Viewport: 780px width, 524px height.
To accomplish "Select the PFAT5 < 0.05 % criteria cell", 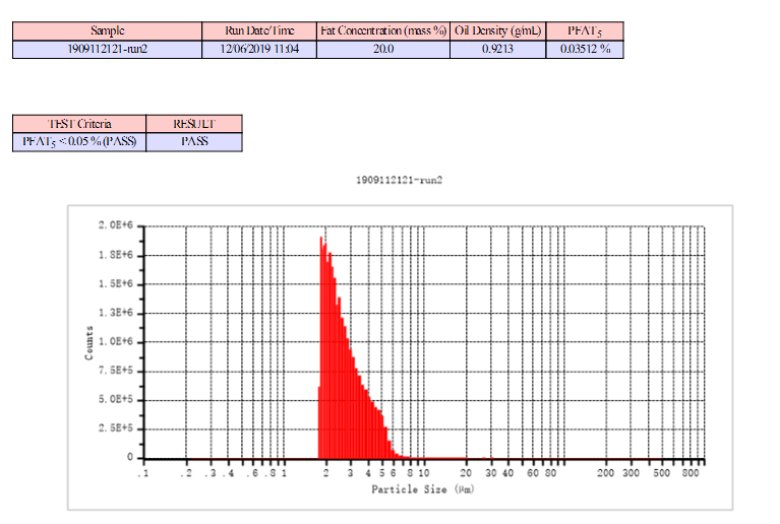I will coord(79,142).
